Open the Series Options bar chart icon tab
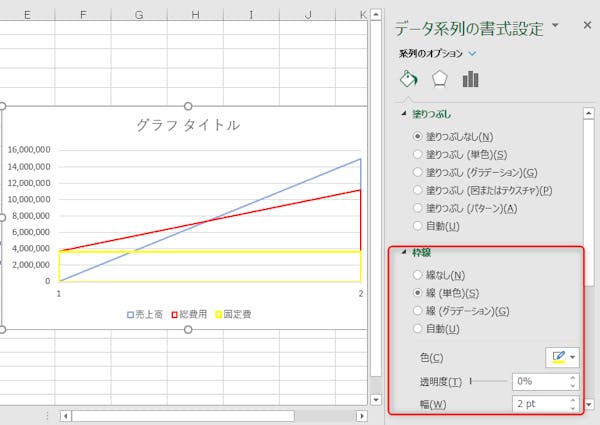The image size is (600, 425). tap(470, 80)
